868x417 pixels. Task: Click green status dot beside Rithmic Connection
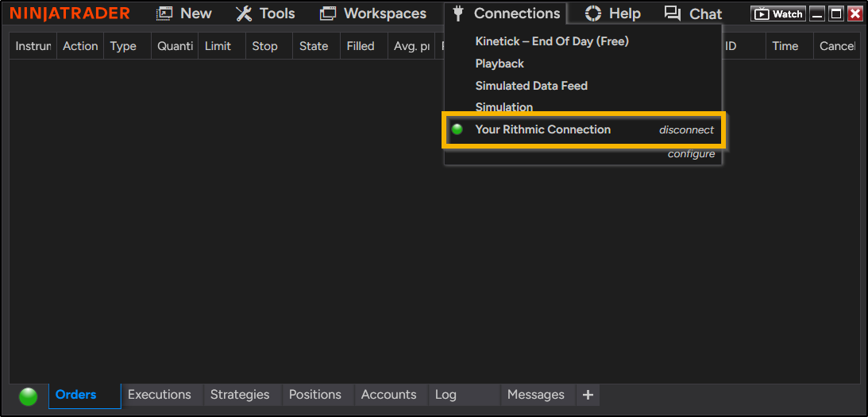(x=457, y=129)
